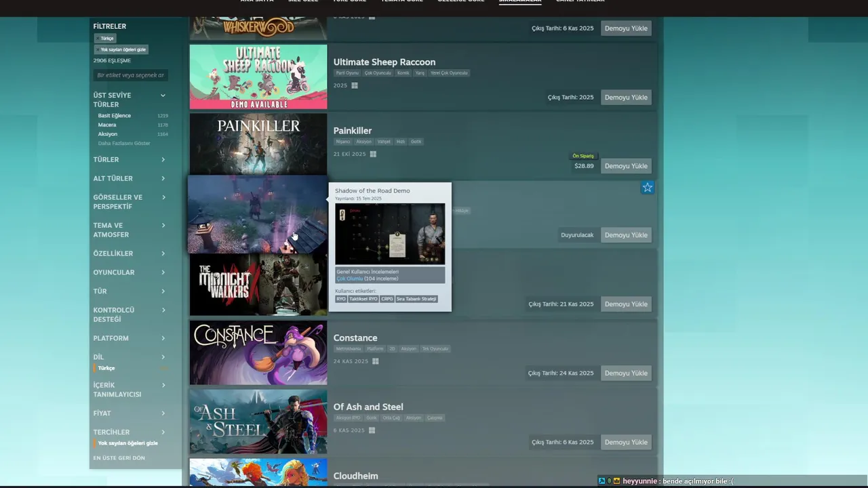The height and width of the screenshot is (488, 868).
Task: Click 'EN ÜSTE GERİ DÖN' link
Action: tap(119, 458)
